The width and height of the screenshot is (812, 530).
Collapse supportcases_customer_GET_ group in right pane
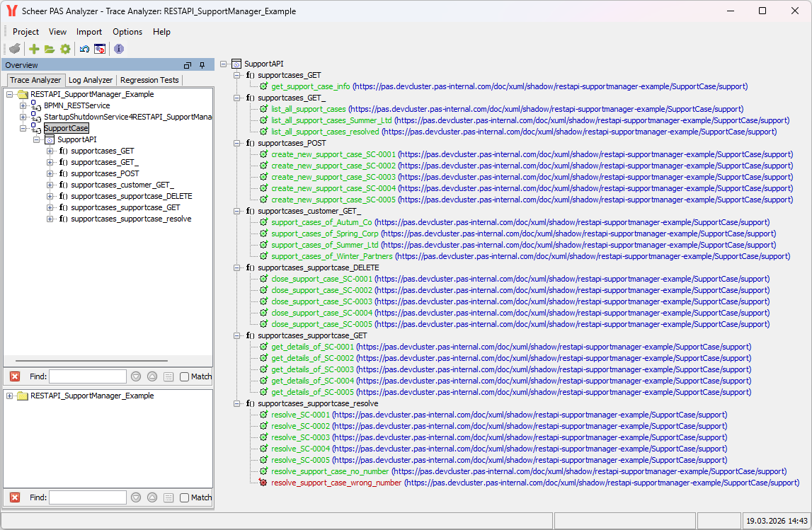[237, 211]
